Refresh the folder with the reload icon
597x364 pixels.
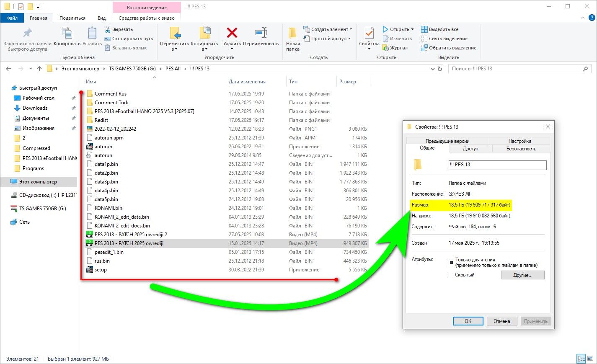440,69
